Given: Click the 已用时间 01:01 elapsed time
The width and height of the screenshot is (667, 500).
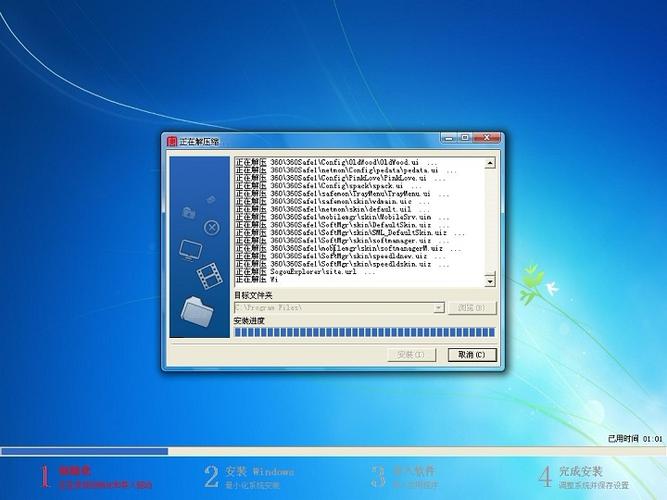Looking at the screenshot, I should [635, 438].
